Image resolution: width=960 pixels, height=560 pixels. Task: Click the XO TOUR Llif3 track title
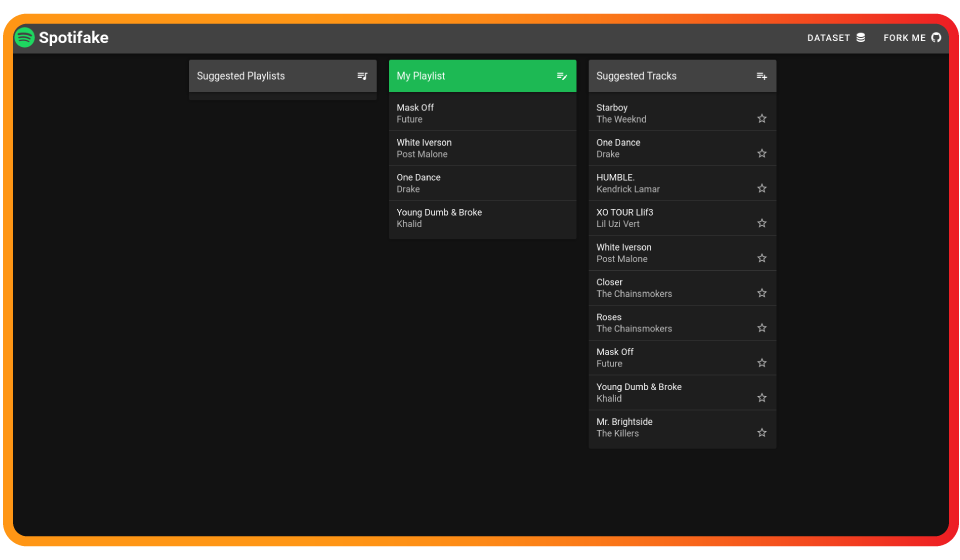pyautogui.click(x=624, y=212)
